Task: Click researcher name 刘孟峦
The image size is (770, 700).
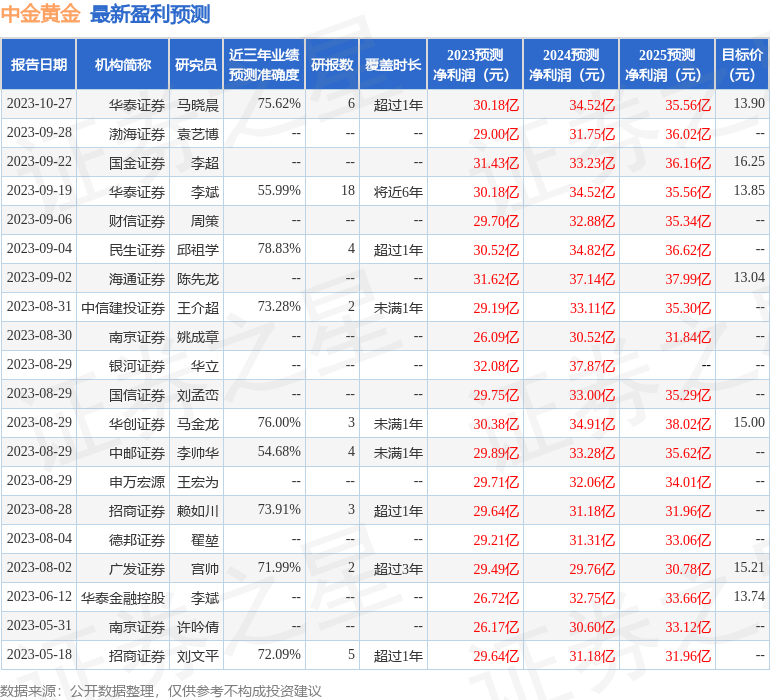Action: pos(198,395)
